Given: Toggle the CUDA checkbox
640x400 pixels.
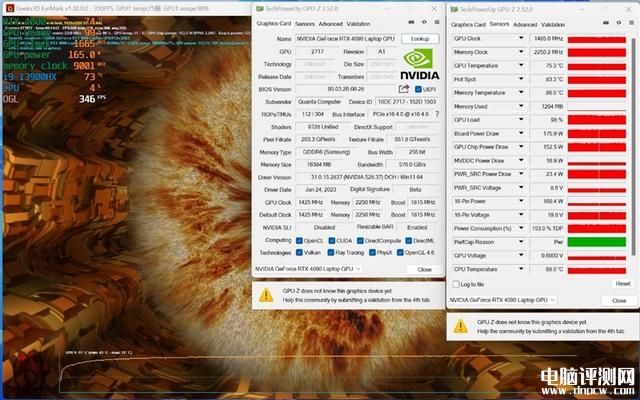Looking at the screenshot, I should 332,240.
